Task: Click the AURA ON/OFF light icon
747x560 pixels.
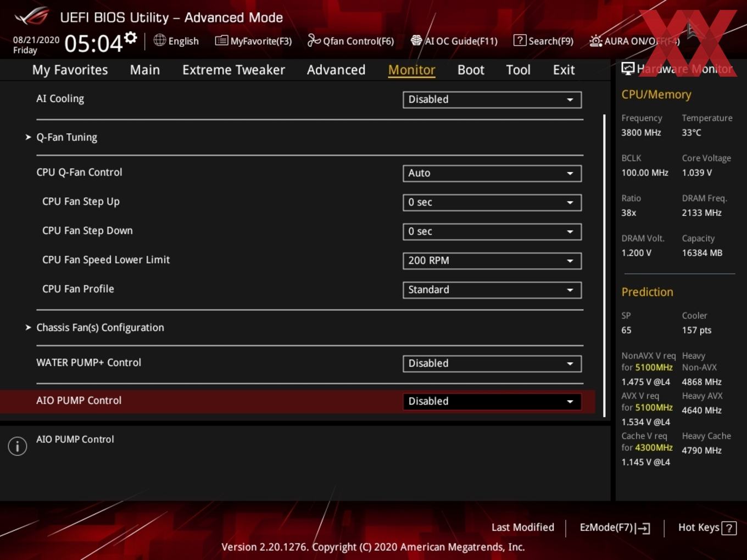Action: click(x=595, y=41)
